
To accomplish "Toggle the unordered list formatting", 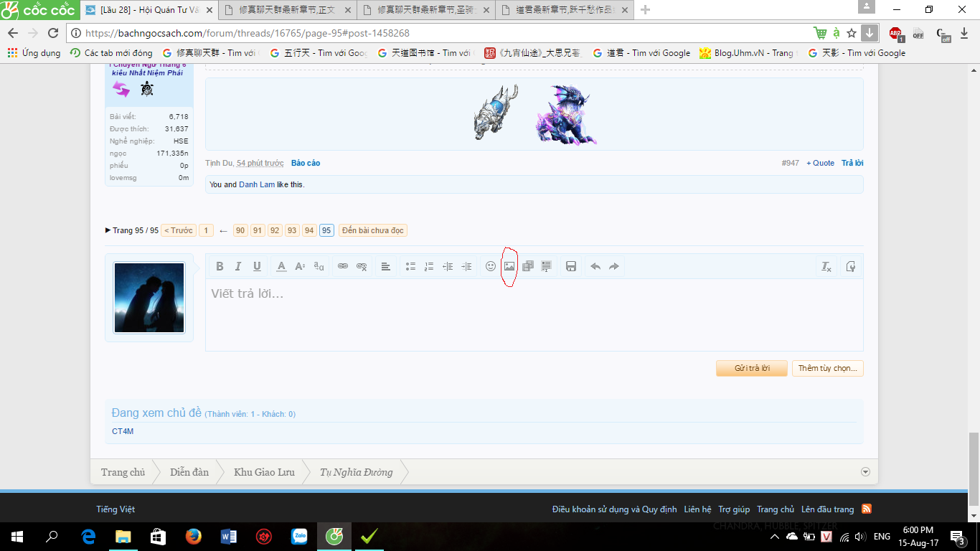I will [410, 266].
